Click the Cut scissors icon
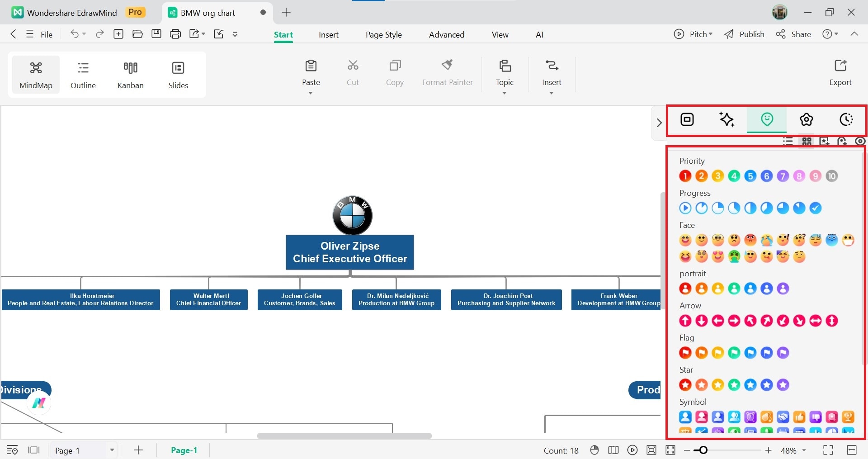Image resolution: width=868 pixels, height=459 pixels. pos(353,66)
